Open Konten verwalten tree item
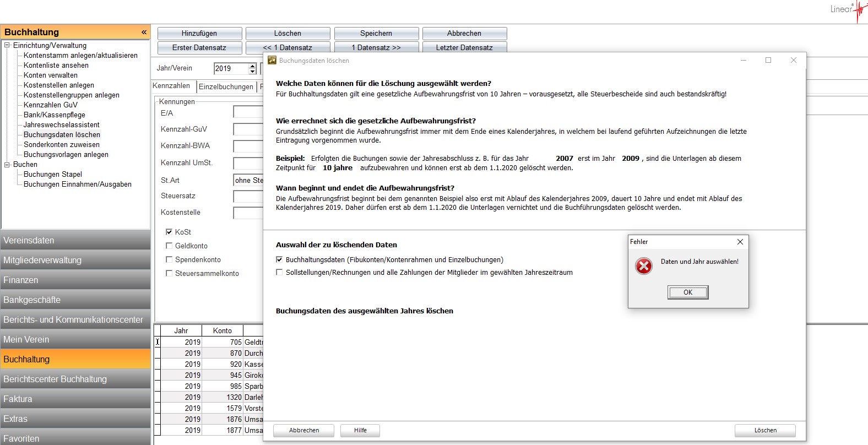 coord(51,75)
